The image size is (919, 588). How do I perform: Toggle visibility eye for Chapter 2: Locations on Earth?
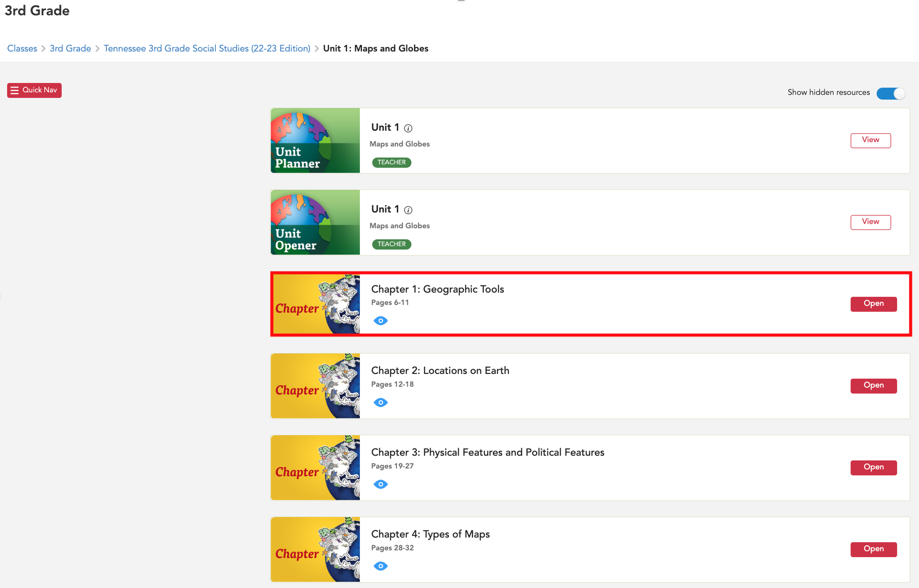(380, 403)
